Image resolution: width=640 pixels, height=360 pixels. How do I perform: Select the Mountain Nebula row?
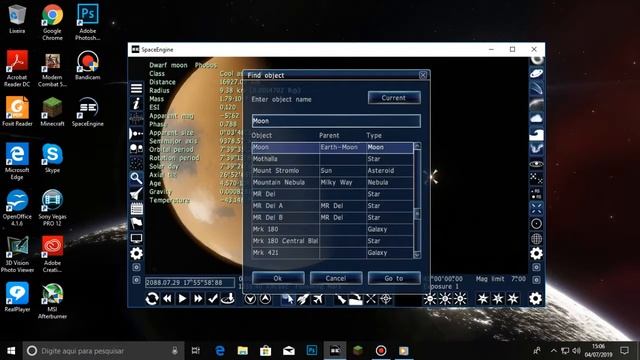332,182
